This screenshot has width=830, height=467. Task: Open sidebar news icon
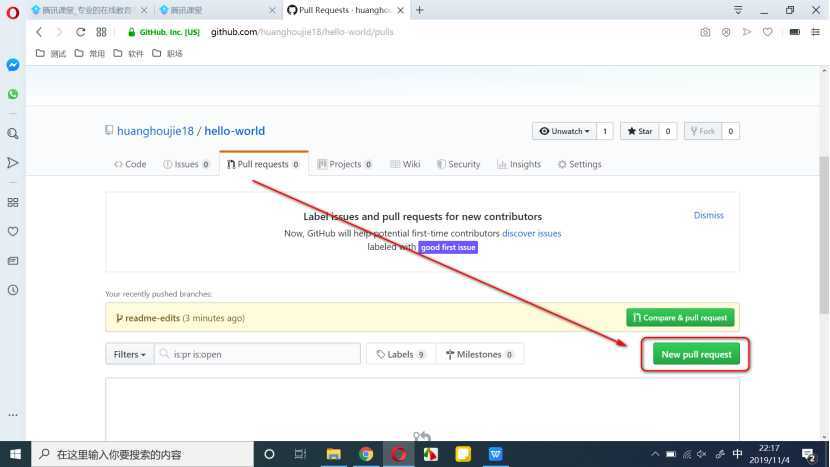[13, 261]
